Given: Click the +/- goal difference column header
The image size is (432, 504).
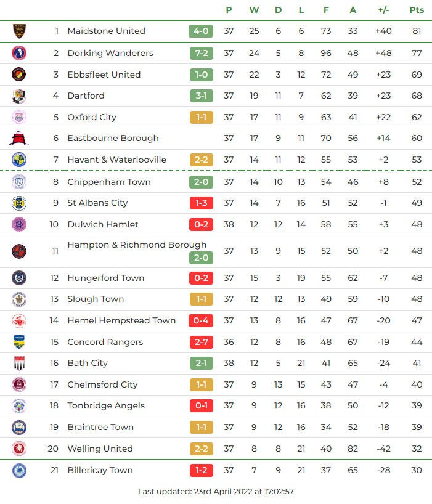Looking at the screenshot, I should click(x=384, y=10).
